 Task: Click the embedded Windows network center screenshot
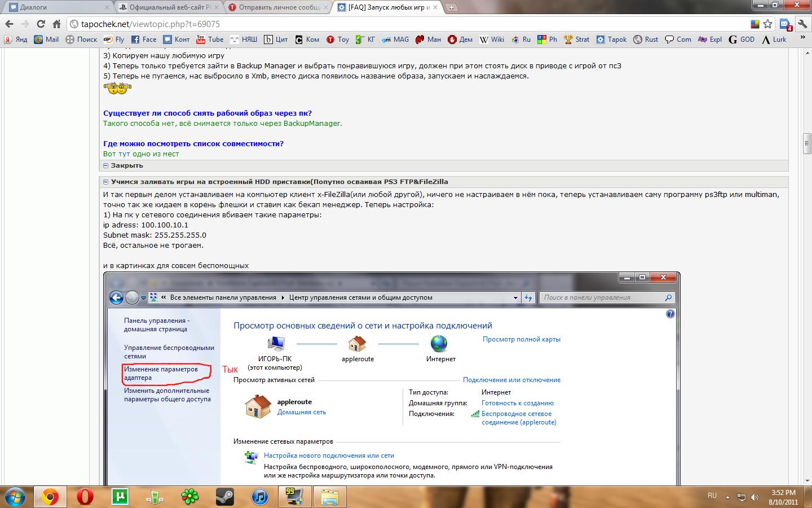(x=392, y=378)
